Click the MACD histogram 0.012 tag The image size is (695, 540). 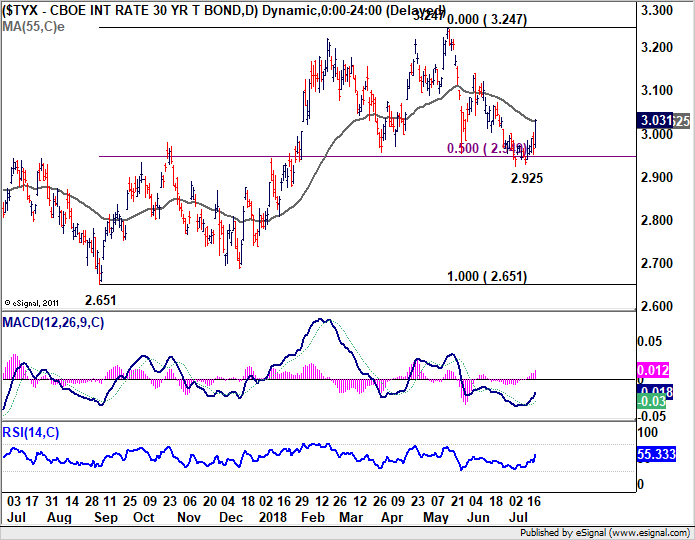point(653,370)
